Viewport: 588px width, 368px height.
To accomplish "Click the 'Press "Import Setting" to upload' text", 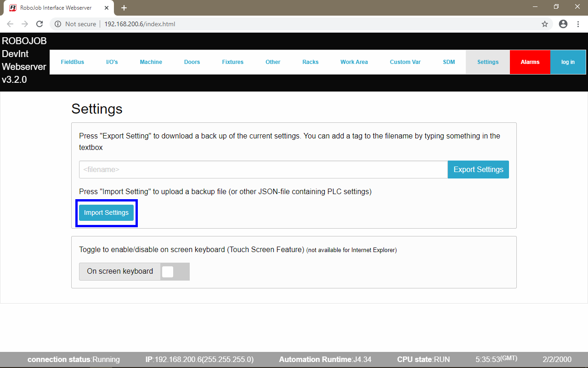I will [225, 191].
